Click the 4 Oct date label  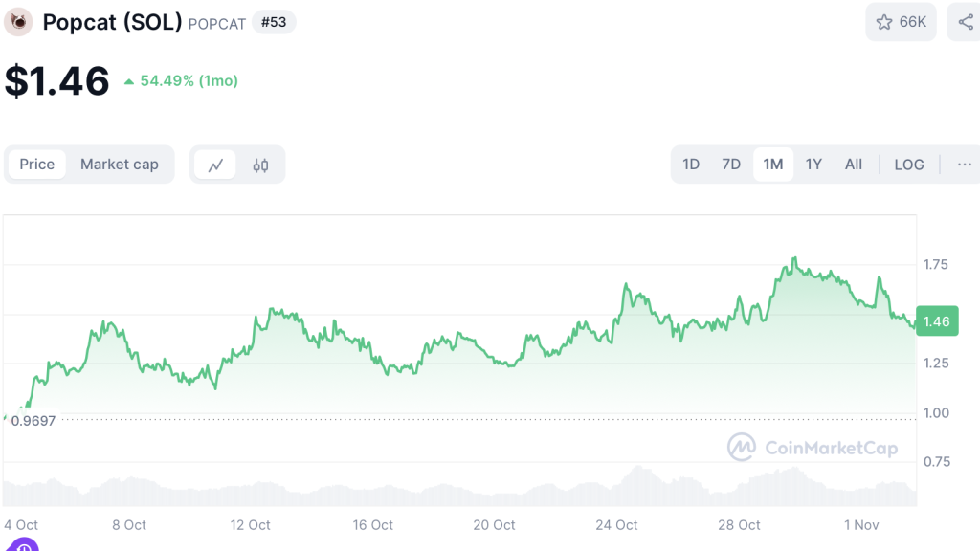coord(21,525)
